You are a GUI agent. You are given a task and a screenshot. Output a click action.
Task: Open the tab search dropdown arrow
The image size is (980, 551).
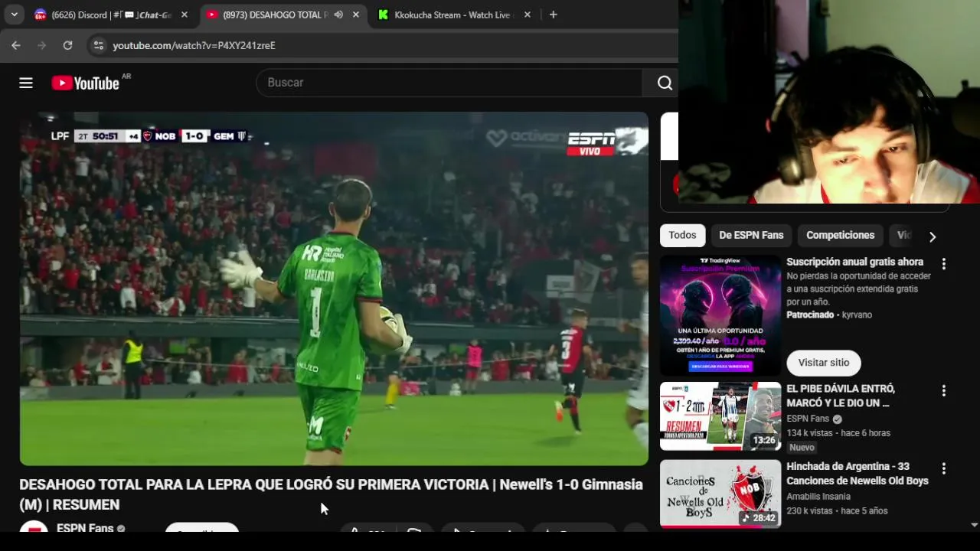[14, 15]
